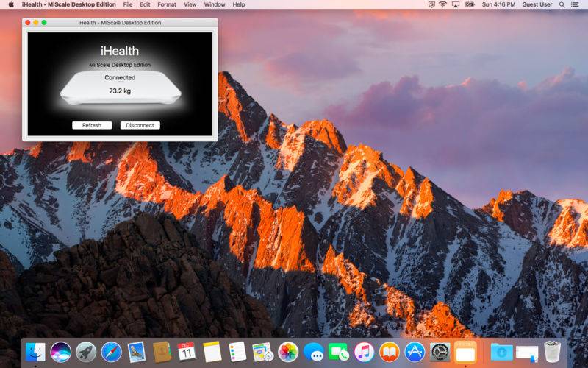Launch iTunes music icon
This screenshot has height=368, width=588.
(x=364, y=352)
